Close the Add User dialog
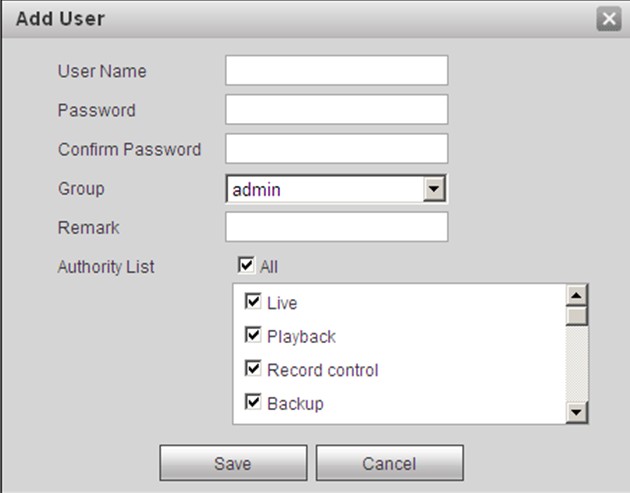630x493 pixels. (607, 19)
